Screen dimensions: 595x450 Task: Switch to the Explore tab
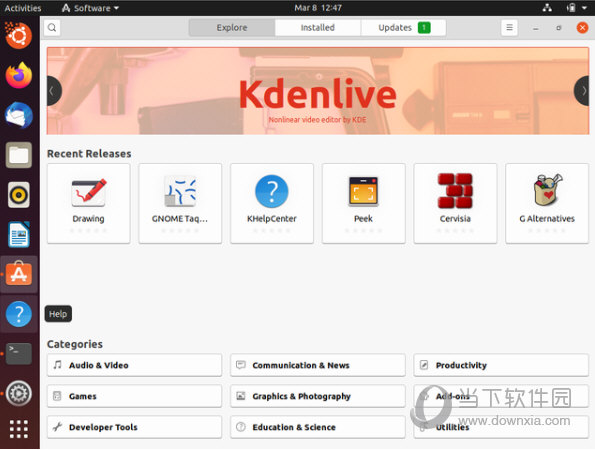click(x=232, y=28)
